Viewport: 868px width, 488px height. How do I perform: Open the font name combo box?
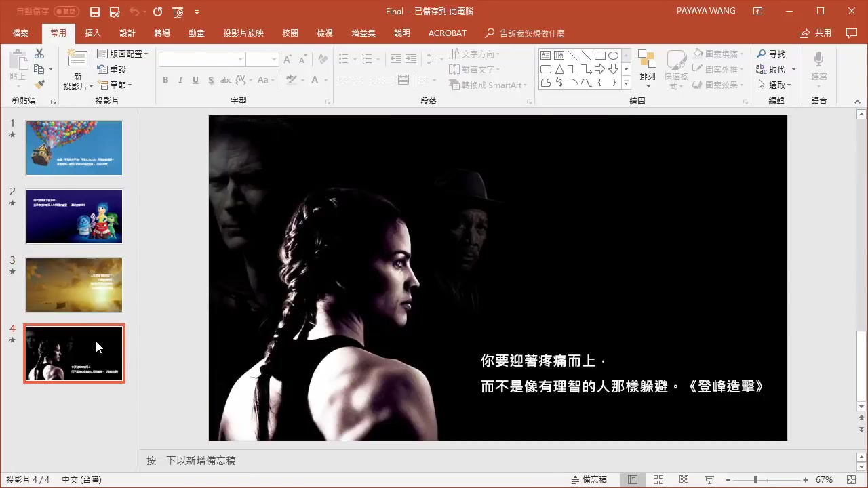[x=201, y=60]
